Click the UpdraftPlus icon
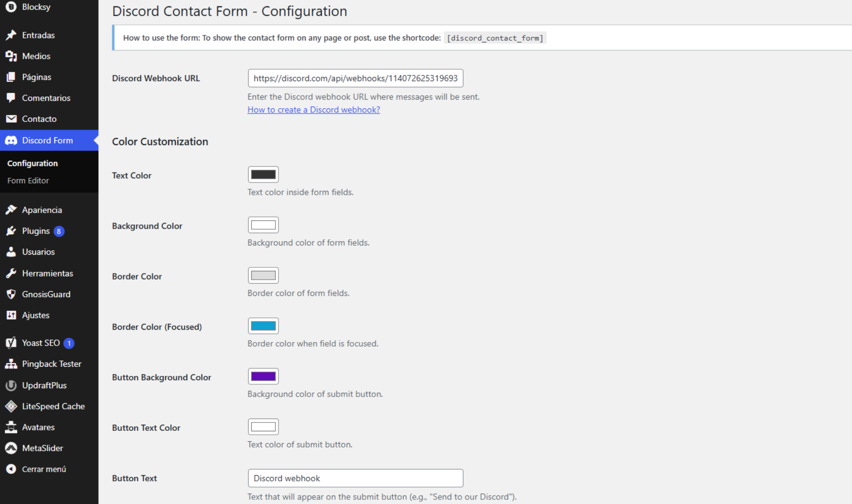 click(x=11, y=385)
